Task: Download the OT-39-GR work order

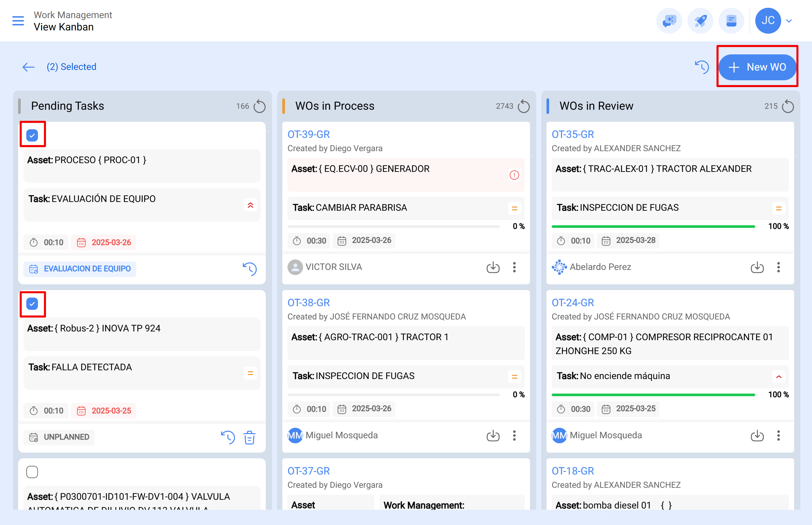Action: (493, 268)
